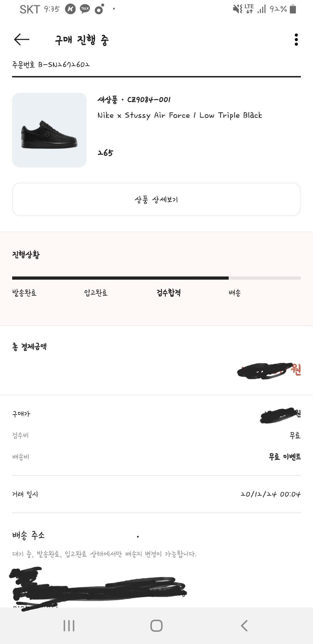Open the three-dot more options menu
This screenshot has height=644, width=313.
pyautogui.click(x=296, y=39)
